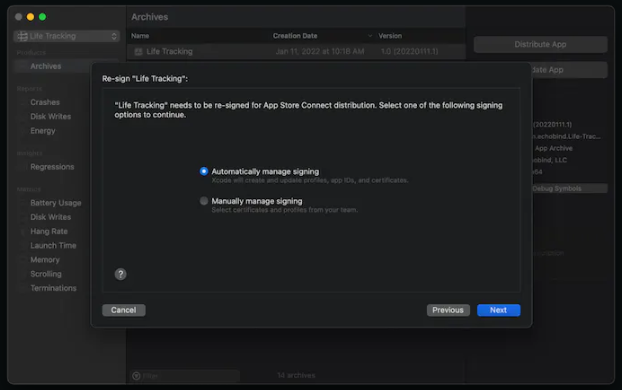This screenshot has height=390, width=622.
Task: Click the Next button
Action: 498,310
